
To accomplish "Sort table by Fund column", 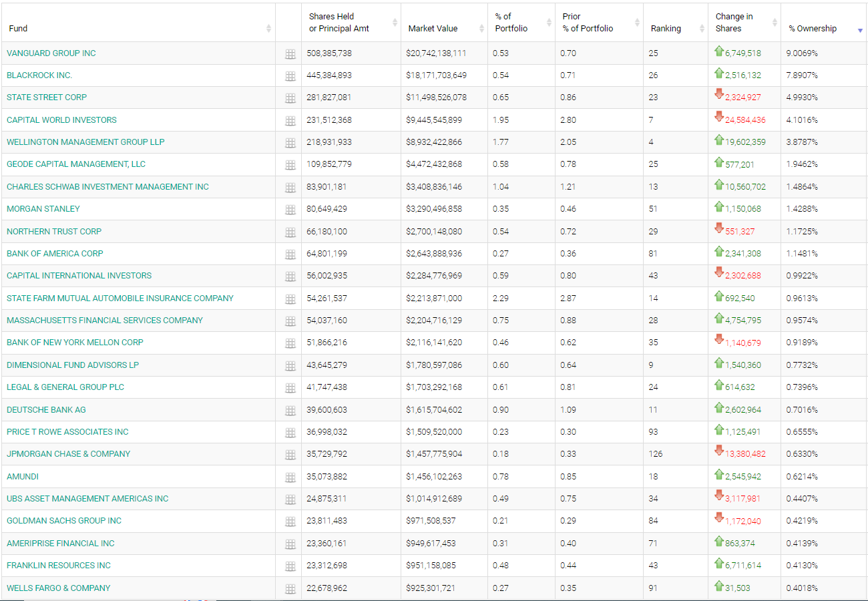I will pyautogui.click(x=138, y=23).
